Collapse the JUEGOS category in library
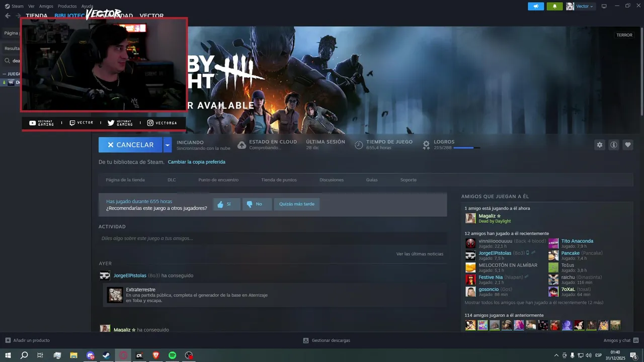Image resolution: width=644 pixels, height=362 pixels. [4, 74]
